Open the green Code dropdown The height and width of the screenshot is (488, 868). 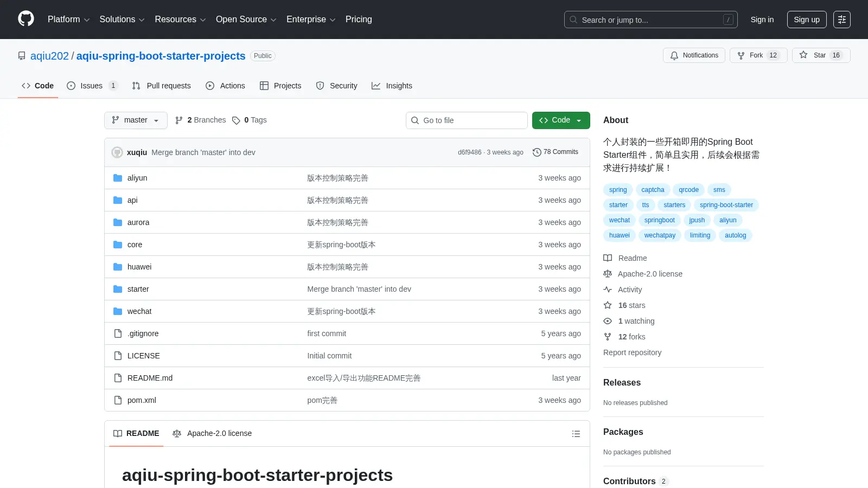tap(561, 120)
